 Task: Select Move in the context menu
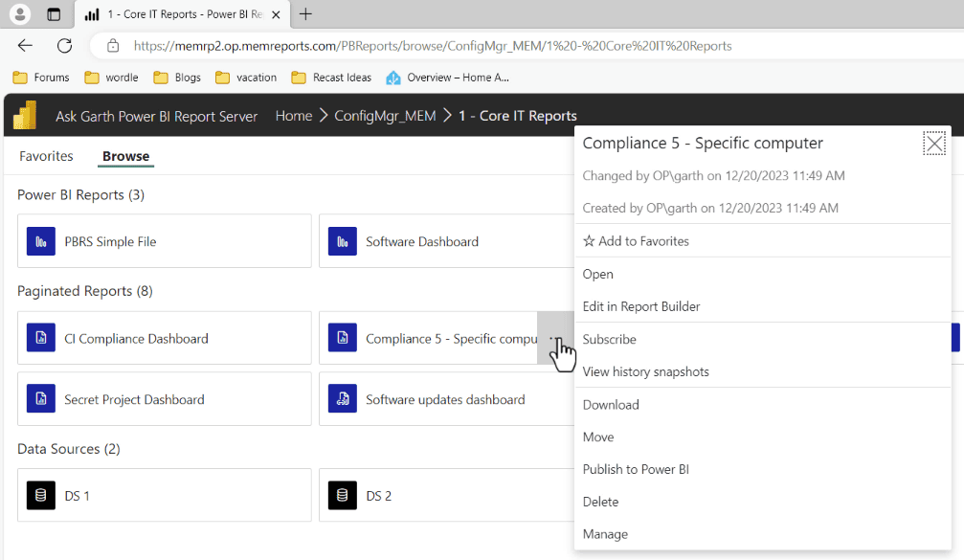[x=598, y=437]
